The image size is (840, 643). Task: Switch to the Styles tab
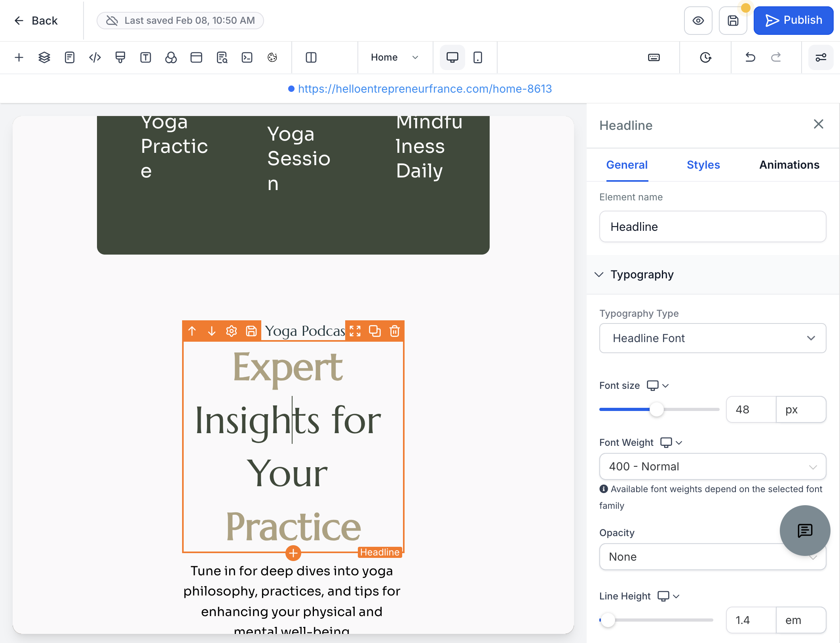703,165
